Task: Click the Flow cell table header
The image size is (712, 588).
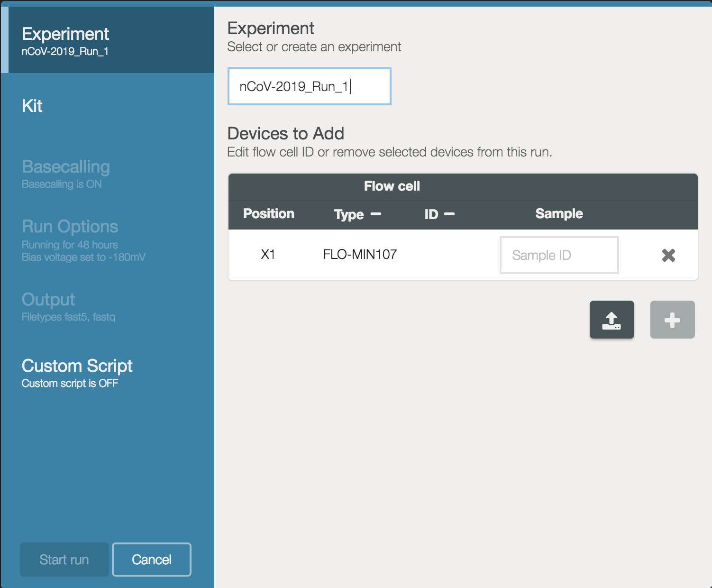Action: 392,186
